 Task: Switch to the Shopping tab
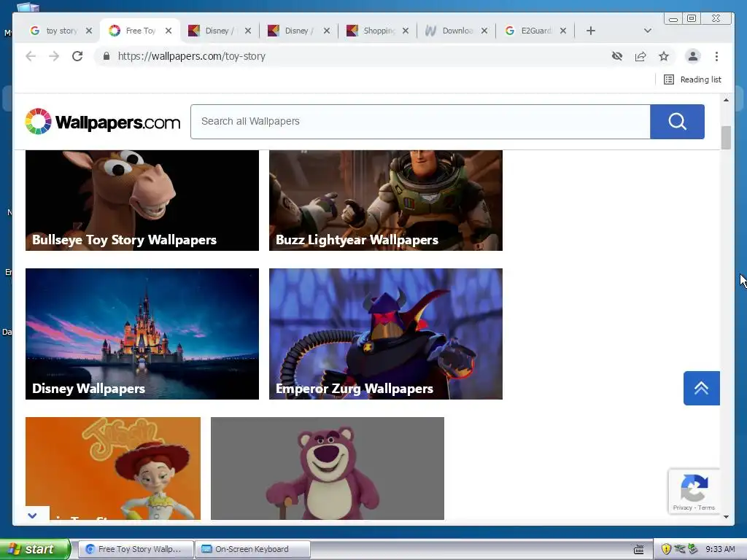pos(379,31)
